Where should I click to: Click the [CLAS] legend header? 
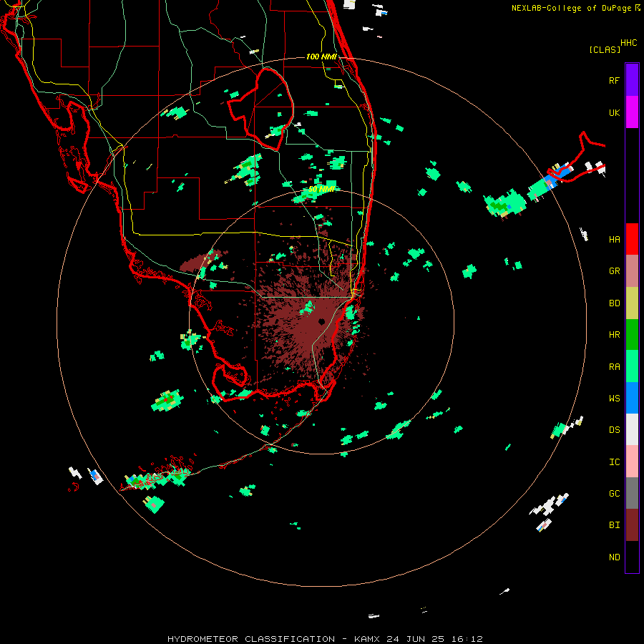click(605, 49)
